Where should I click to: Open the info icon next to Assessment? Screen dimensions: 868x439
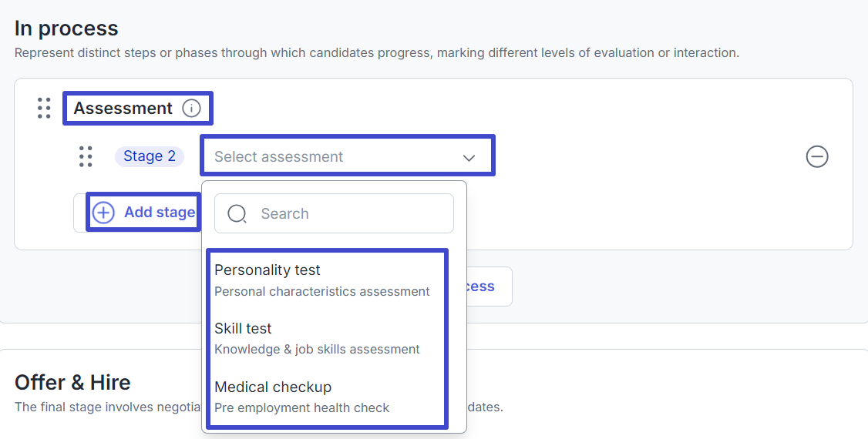pyautogui.click(x=191, y=109)
